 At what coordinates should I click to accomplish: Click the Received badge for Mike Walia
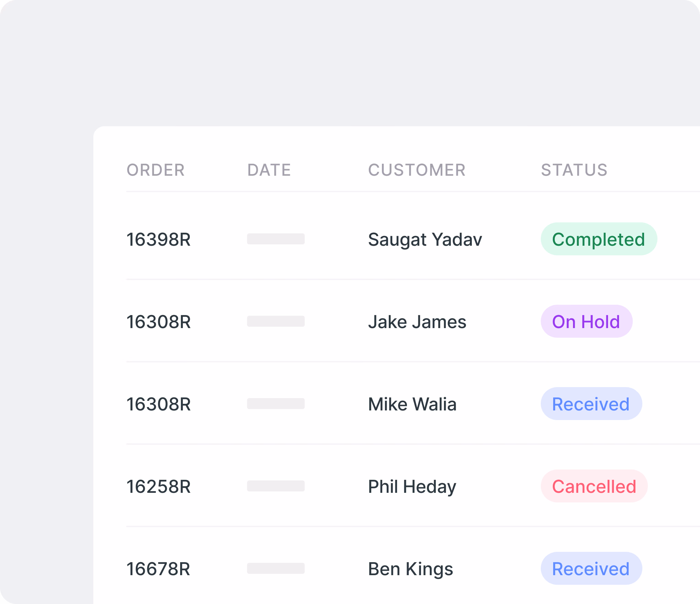click(x=591, y=404)
